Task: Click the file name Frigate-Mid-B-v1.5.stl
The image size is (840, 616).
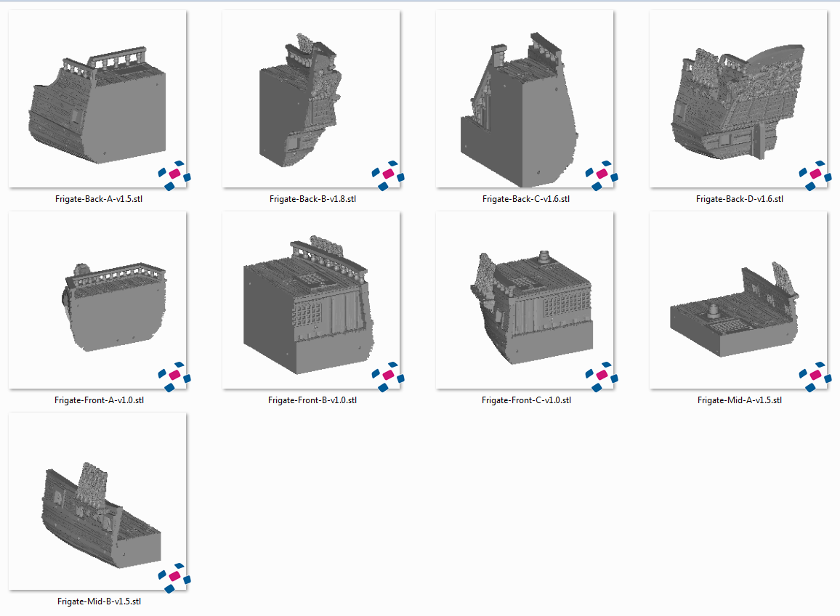Action: (x=99, y=601)
